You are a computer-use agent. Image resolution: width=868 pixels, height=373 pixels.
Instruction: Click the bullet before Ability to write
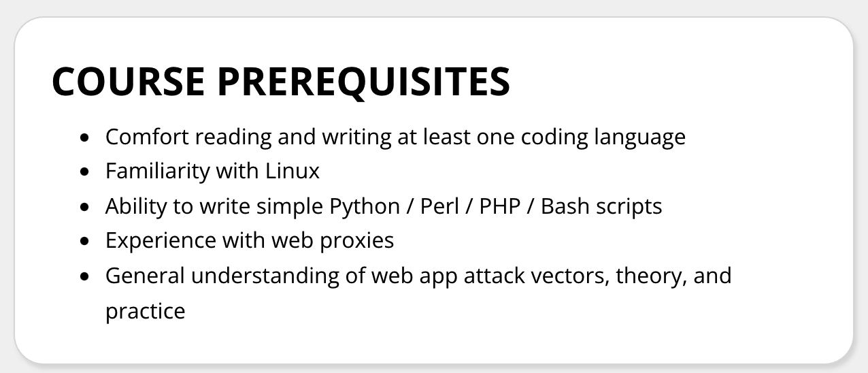click(x=84, y=207)
